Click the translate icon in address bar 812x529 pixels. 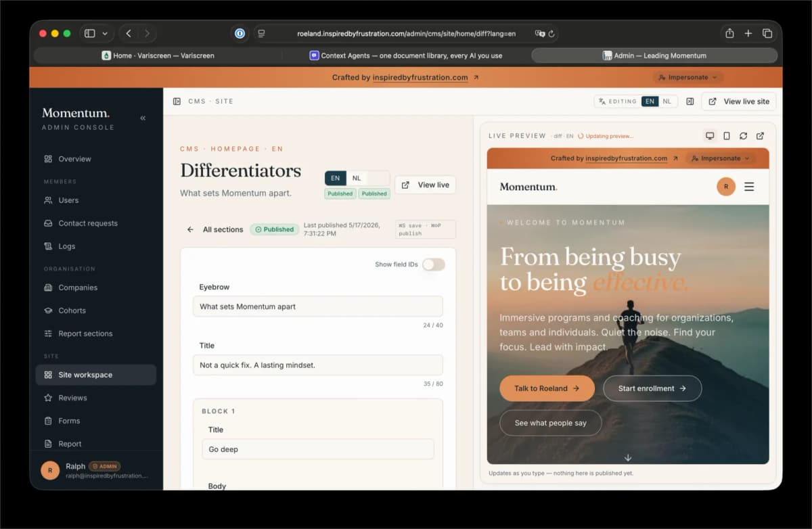tap(539, 33)
